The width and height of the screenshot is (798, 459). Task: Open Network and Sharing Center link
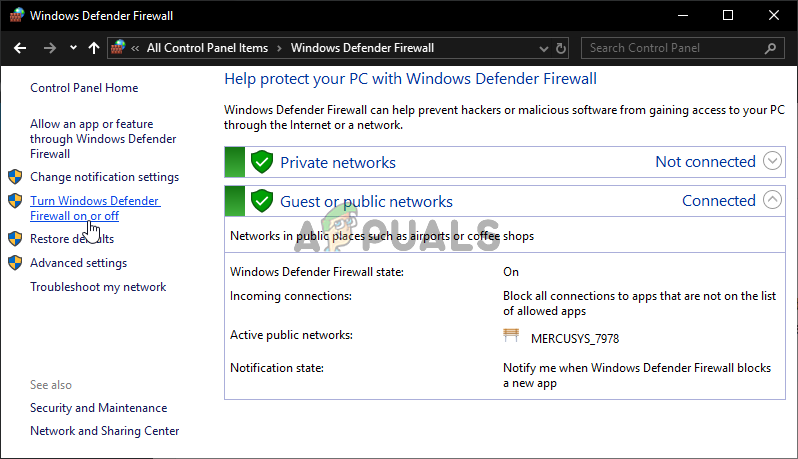[104, 431]
